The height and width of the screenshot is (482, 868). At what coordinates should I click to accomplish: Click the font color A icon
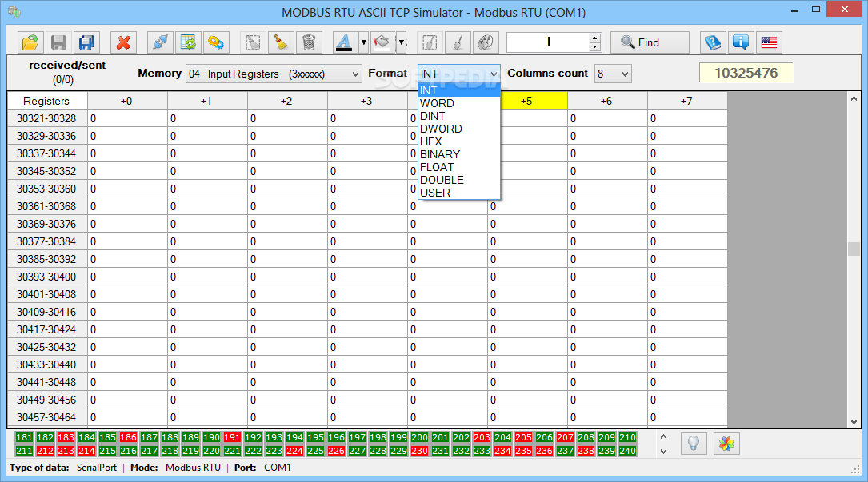point(345,42)
